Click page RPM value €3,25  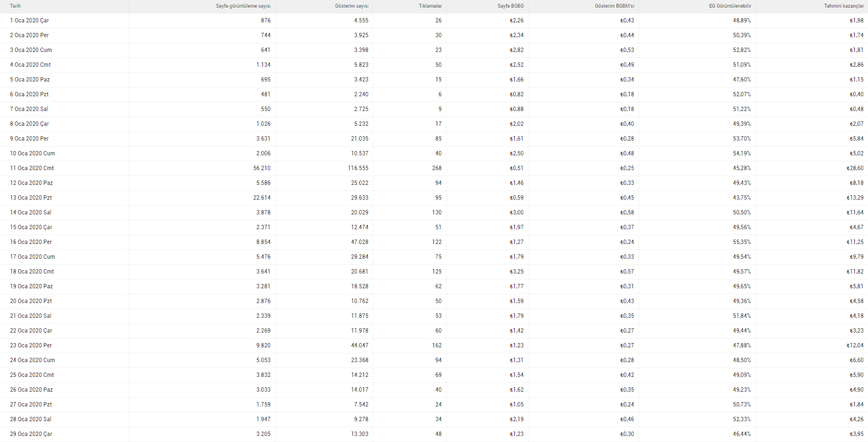(517, 271)
